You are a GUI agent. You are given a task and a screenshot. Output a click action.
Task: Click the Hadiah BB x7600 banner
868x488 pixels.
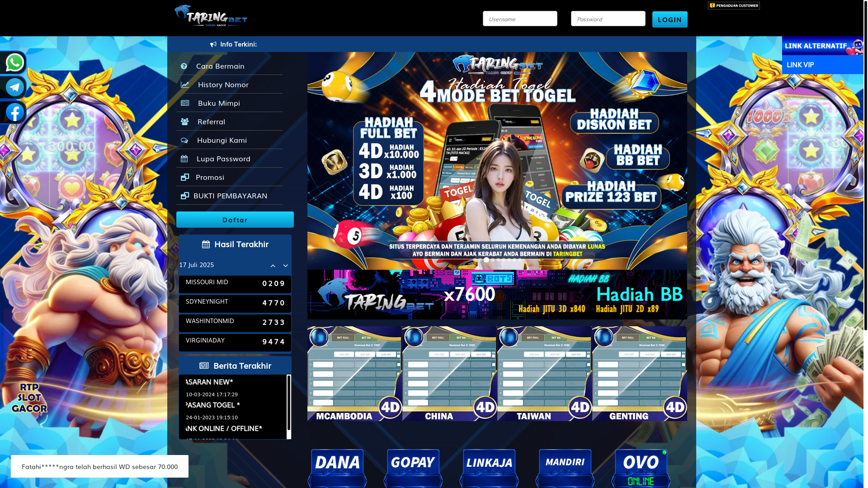(x=497, y=295)
